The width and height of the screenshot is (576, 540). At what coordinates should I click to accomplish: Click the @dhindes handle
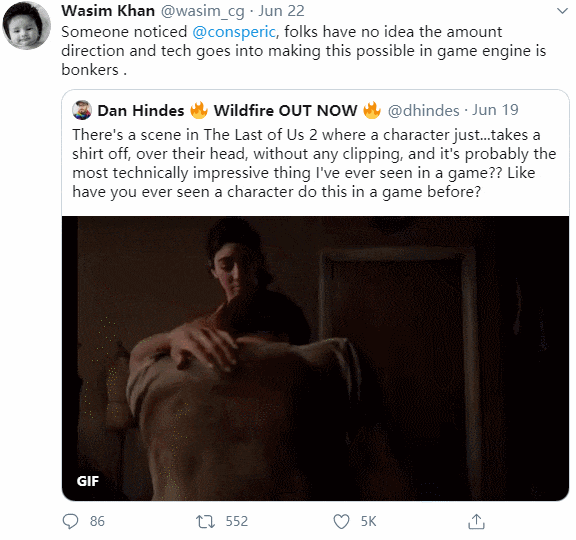(424, 111)
